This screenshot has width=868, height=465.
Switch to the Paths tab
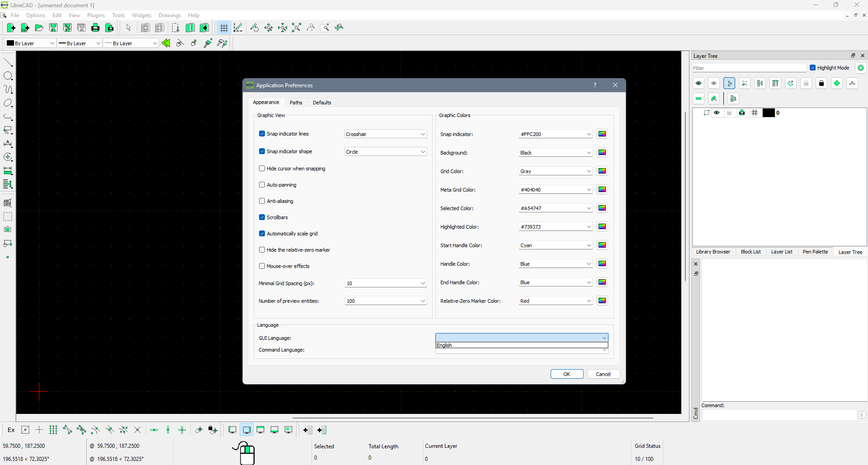pyautogui.click(x=296, y=103)
